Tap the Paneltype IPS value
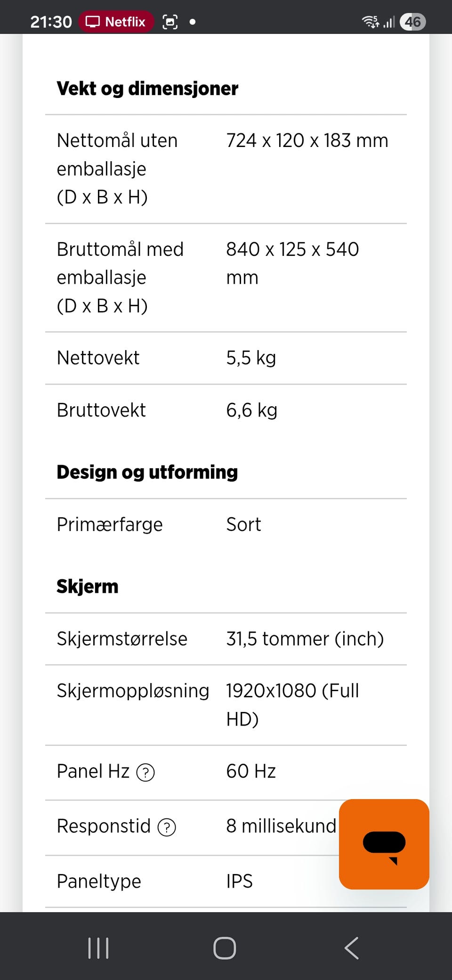 click(x=239, y=881)
